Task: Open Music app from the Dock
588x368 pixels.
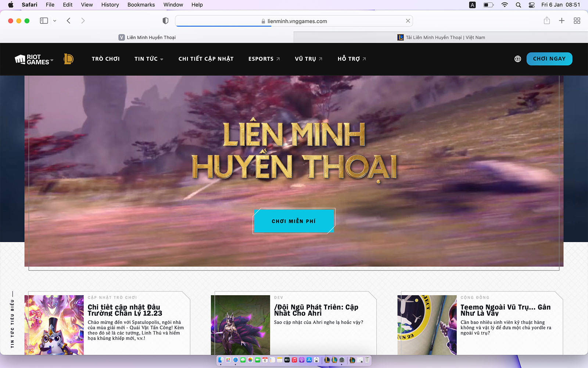Action: (x=294, y=360)
